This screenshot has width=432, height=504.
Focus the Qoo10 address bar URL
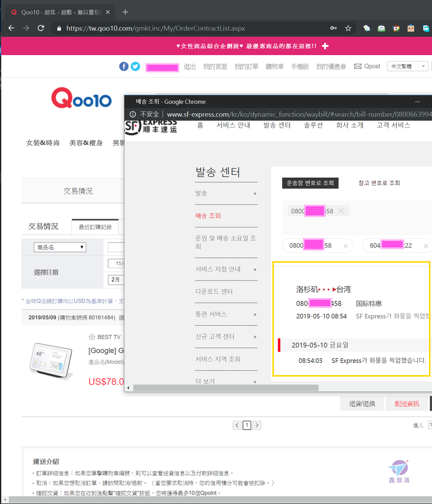pyautogui.click(x=156, y=28)
